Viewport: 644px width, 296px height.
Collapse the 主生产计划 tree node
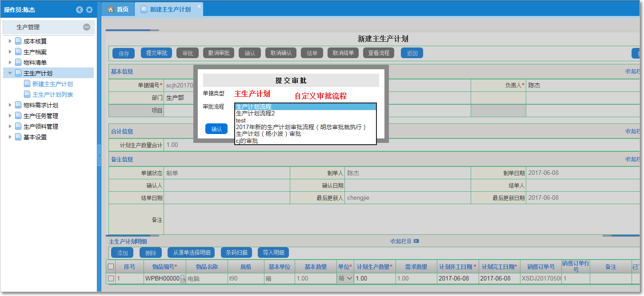coord(9,72)
